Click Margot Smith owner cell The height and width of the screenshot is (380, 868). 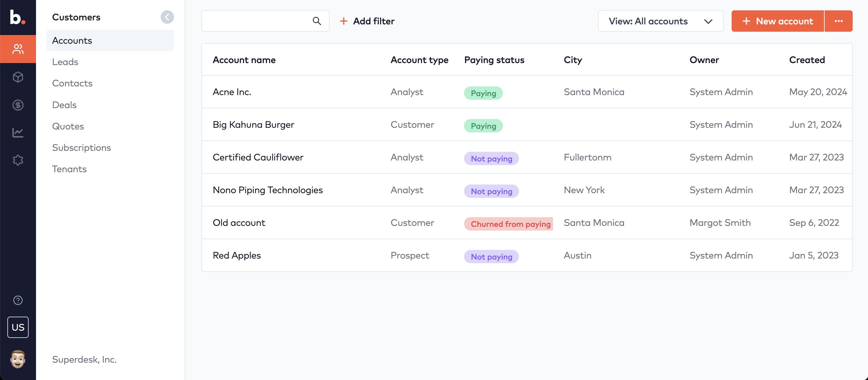(720, 223)
